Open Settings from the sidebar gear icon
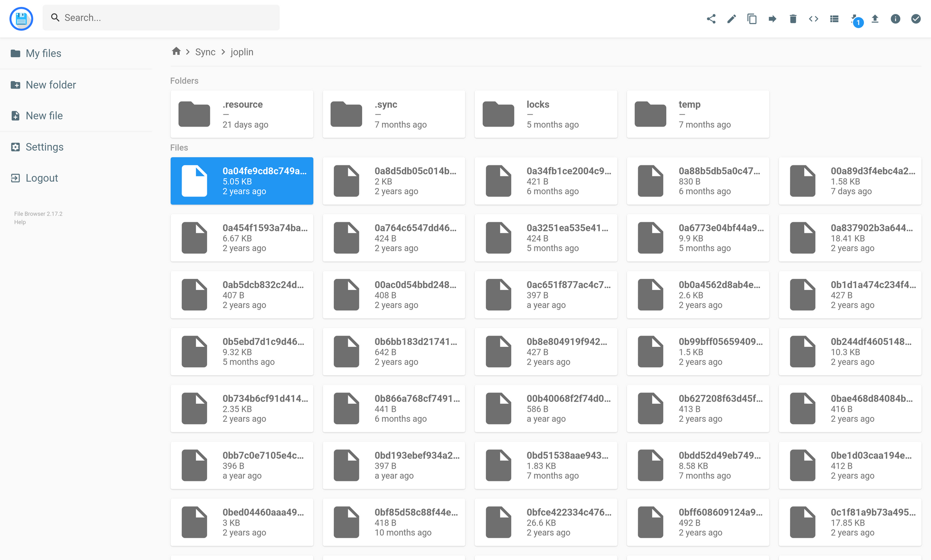Viewport: 931px width, 560px height. (44, 147)
